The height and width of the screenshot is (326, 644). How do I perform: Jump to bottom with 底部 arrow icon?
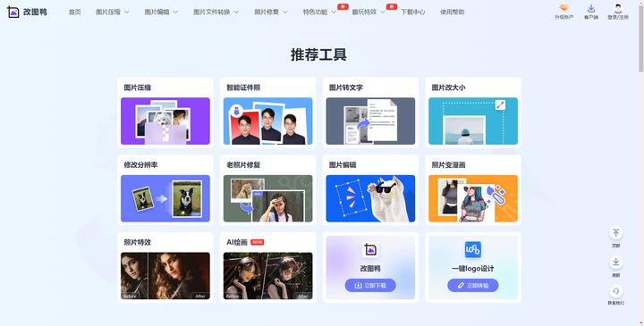(x=615, y=262)
